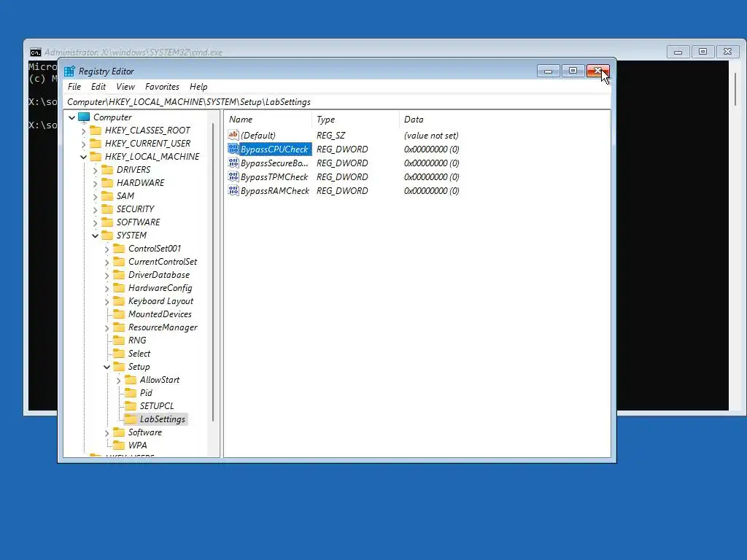Click the DriverDatabase folder icon

coord(119,275)
